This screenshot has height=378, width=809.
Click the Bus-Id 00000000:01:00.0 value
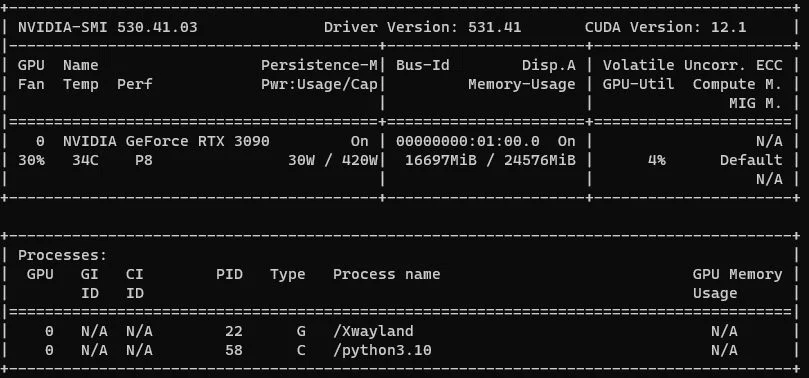pyautogui.click(x=468, y=141)
